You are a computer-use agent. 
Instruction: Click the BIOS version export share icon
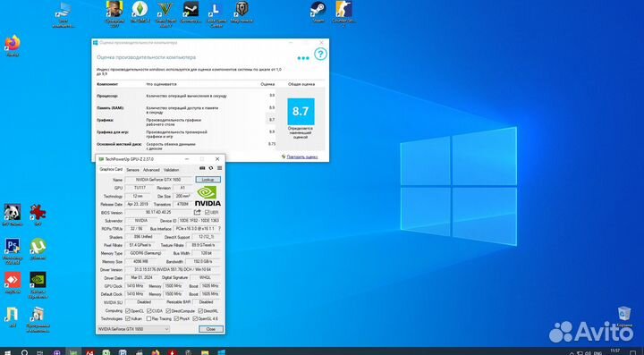tap(198, 212)
